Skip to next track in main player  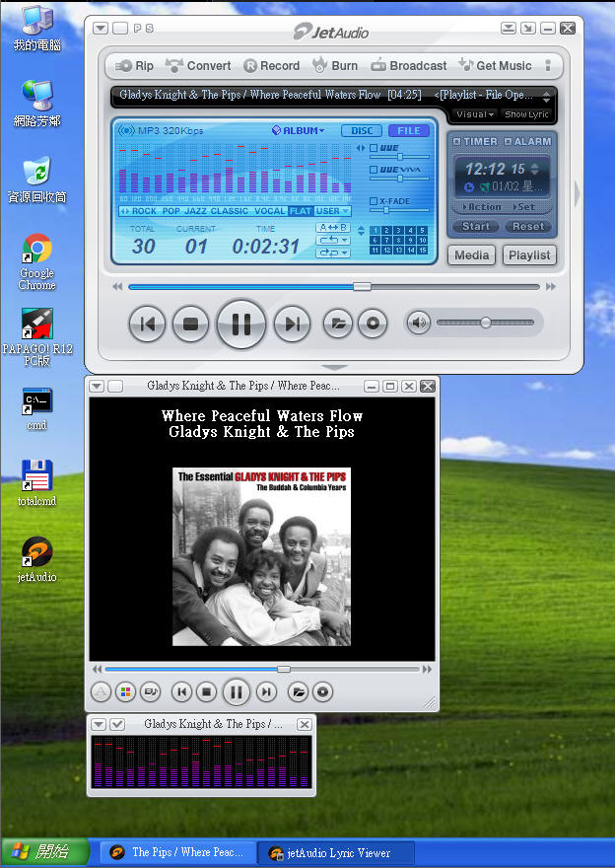pos(292,324)
